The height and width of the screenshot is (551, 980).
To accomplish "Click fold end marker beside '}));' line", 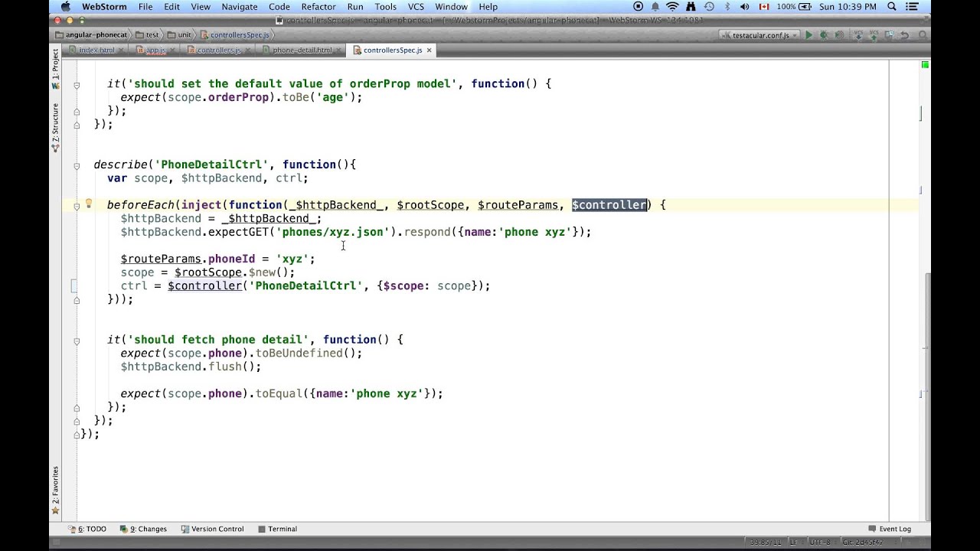I will tap(77, 300).
